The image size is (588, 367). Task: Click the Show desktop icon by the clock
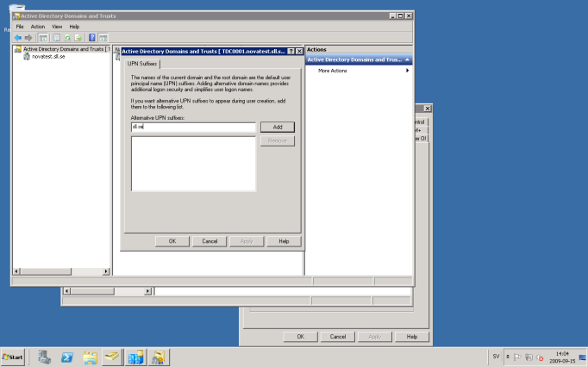(583, 358)
